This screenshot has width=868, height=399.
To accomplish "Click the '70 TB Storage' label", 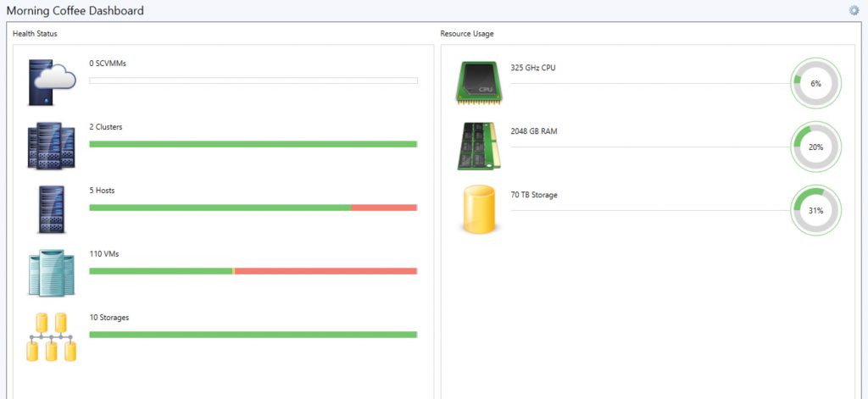I will [534, 195].
